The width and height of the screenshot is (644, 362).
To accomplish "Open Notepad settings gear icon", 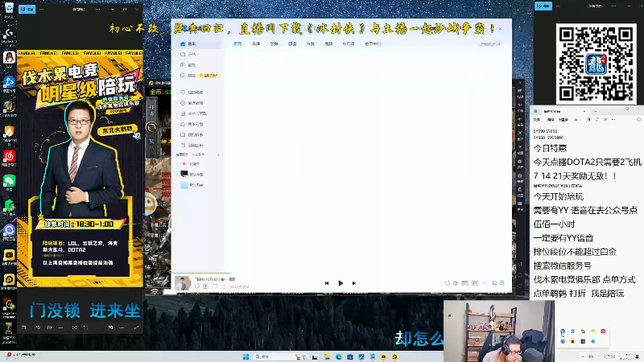I will 638,119.
